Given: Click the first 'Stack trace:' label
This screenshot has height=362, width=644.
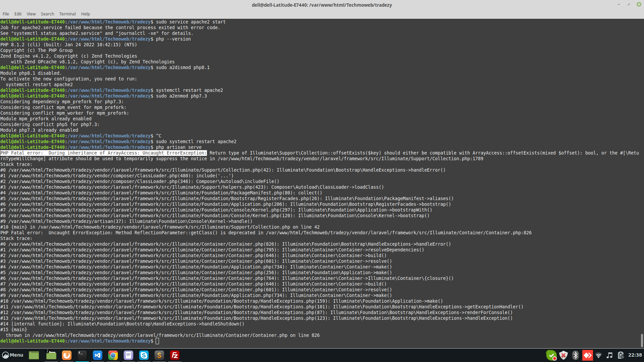Looking at the screenshot, I should 16,164.
